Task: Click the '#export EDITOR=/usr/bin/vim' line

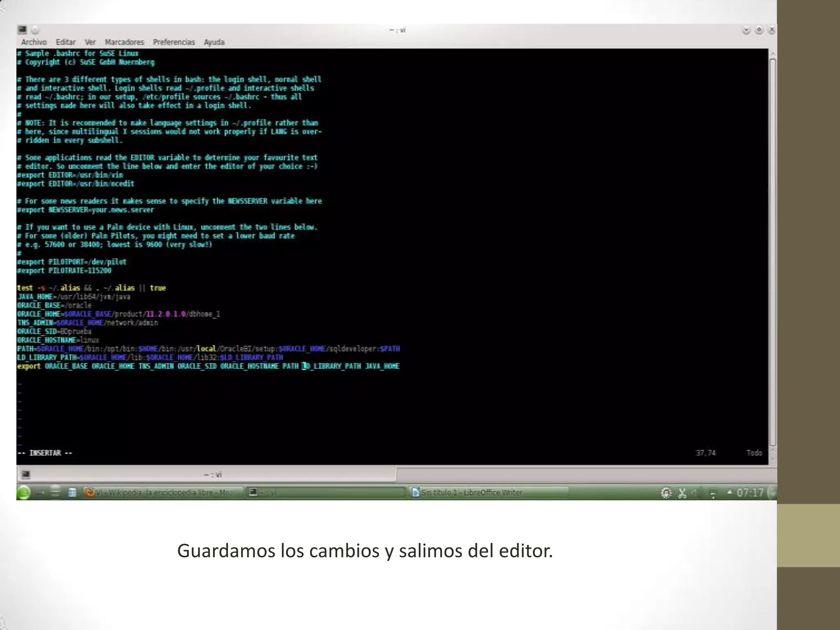Action: 70,175
